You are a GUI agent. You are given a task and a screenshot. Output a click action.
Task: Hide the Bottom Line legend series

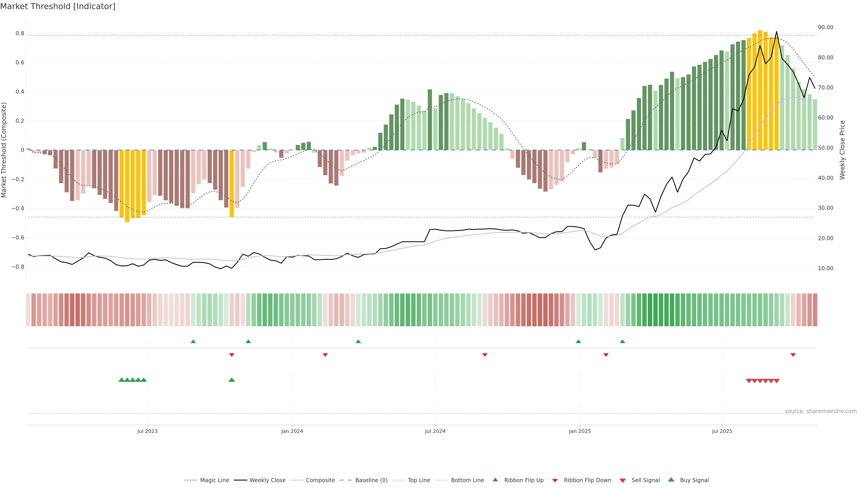[x=467, y=480]
